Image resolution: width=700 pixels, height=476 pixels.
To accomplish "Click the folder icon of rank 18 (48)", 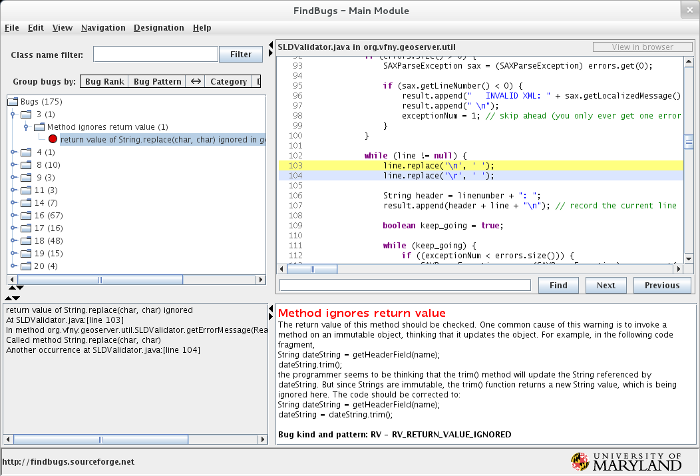I will (26, 241).
